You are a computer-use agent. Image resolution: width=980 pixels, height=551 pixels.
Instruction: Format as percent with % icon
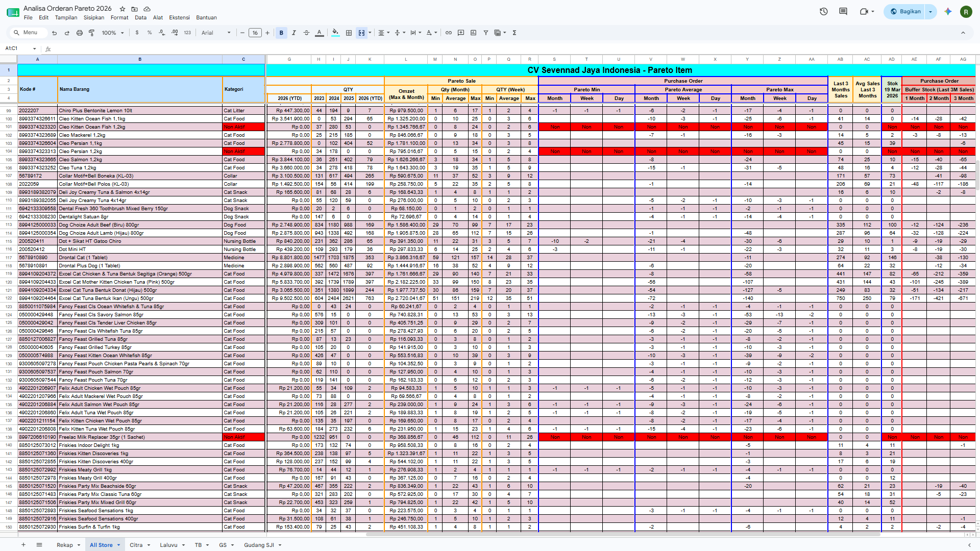pos(150,33)
